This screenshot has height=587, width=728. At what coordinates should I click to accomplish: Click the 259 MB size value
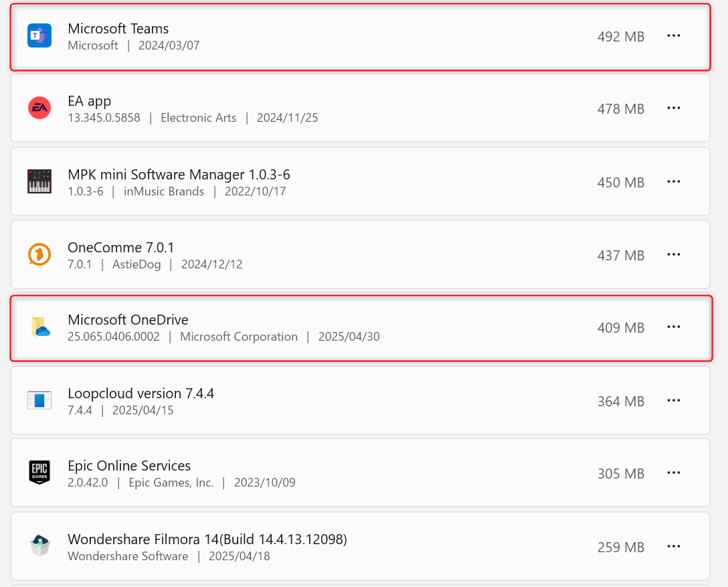621,548
